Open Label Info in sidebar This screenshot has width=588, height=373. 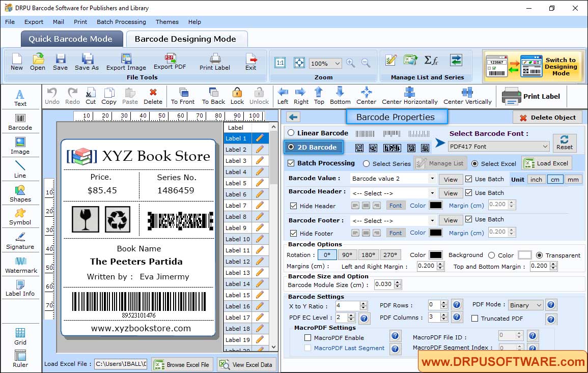coord(20,289)
